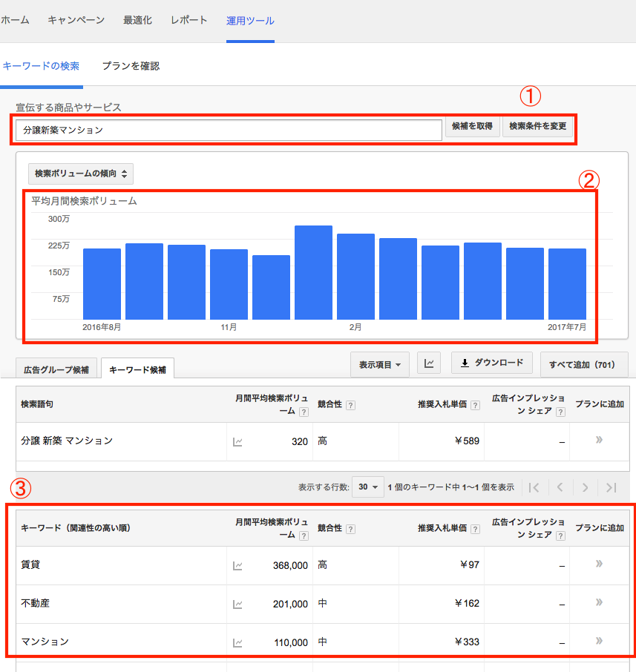
Task: Open help icon next to 推奨入札単価 in keyword table
Action: [475, 529]
